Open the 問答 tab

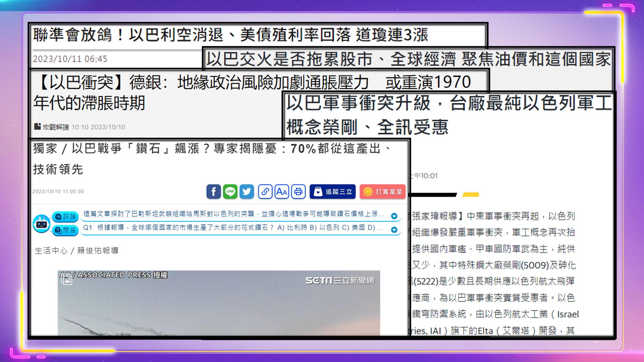(x=65, y=230)
